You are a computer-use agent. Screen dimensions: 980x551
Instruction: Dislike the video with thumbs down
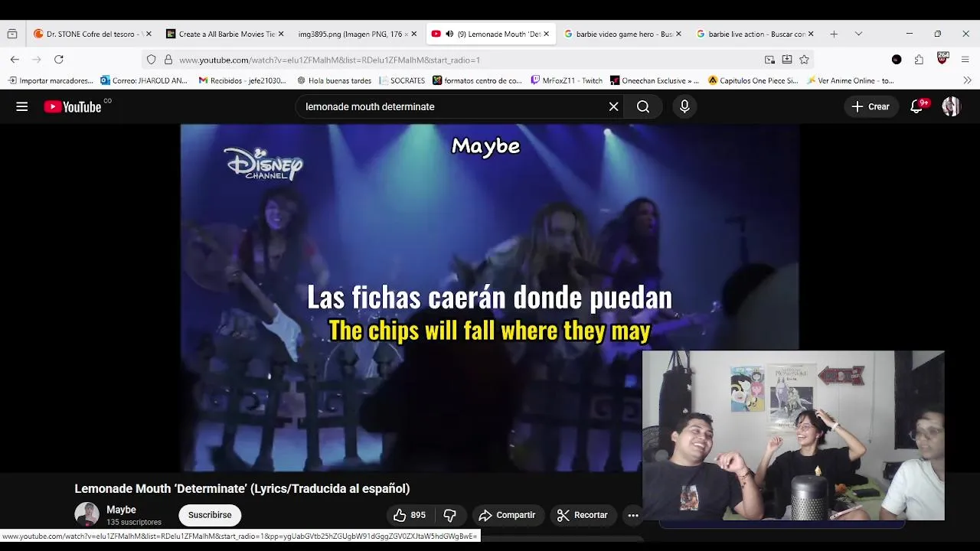point(450,515)
